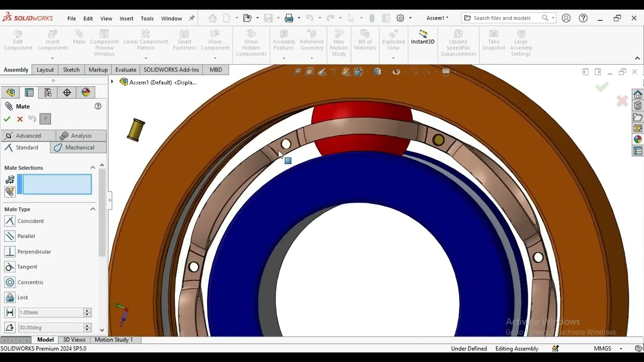Collapse the Mate Selections section

[93, 167]
